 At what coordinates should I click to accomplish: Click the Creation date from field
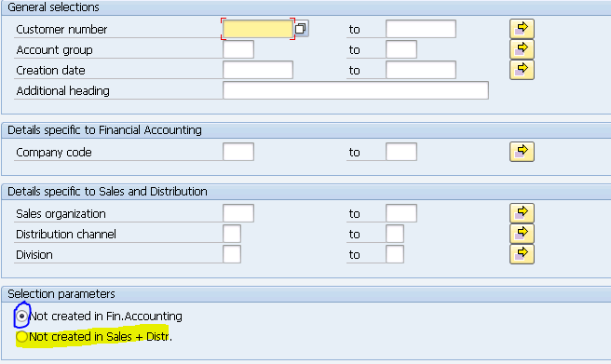pos(258,70)
